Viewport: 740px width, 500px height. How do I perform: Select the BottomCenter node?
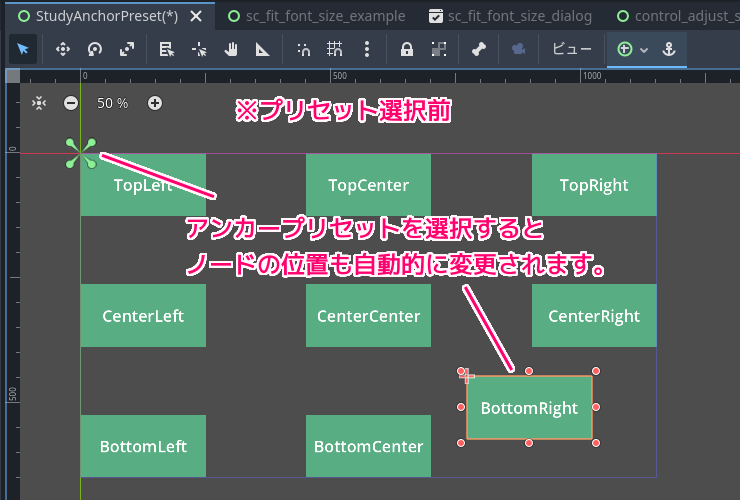pos(368,446)
